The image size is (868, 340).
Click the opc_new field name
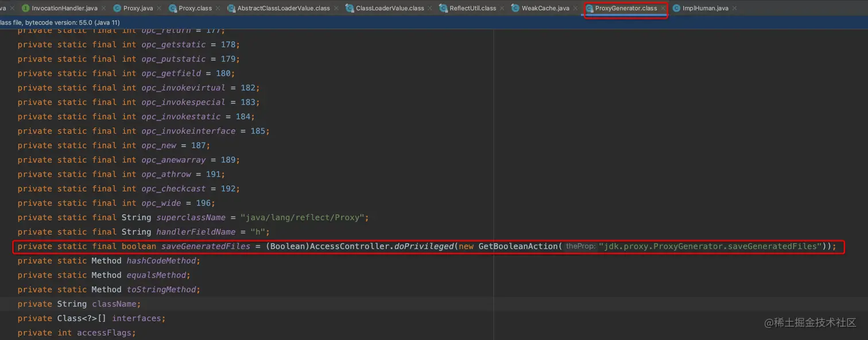[x=160, y=145]
